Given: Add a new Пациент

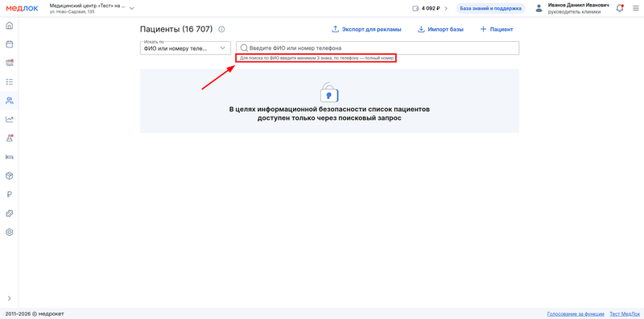Looking at the screenshot, I should [x=496, y=29].
